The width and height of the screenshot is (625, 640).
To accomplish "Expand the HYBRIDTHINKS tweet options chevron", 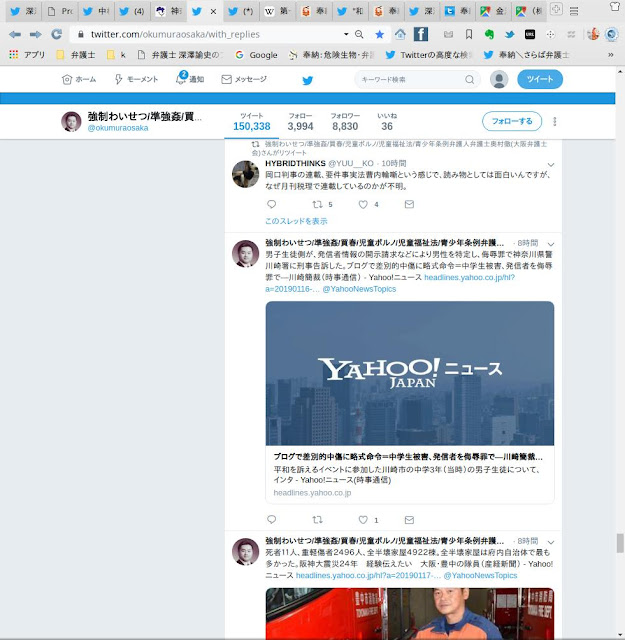I will (x=551, y=164).
